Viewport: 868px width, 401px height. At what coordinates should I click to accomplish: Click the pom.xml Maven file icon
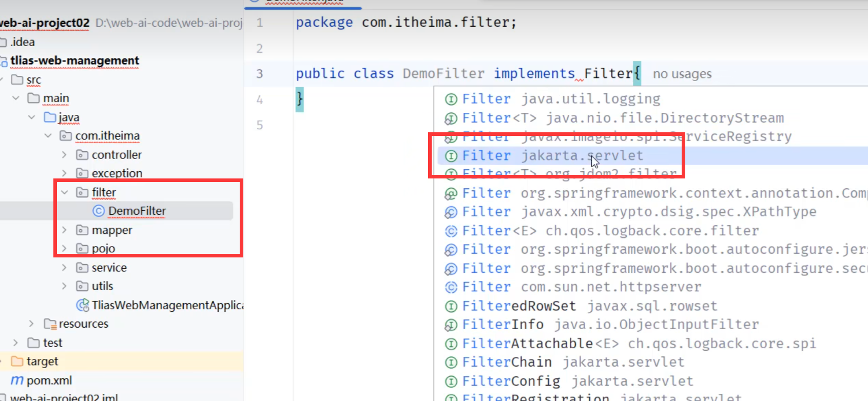click(x=17, y=380)
